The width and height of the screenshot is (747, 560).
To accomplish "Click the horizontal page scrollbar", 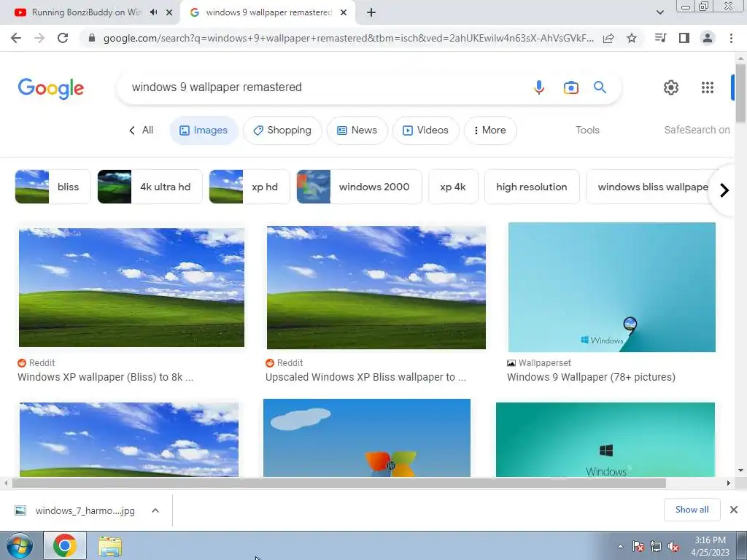I will pos(338,483).
